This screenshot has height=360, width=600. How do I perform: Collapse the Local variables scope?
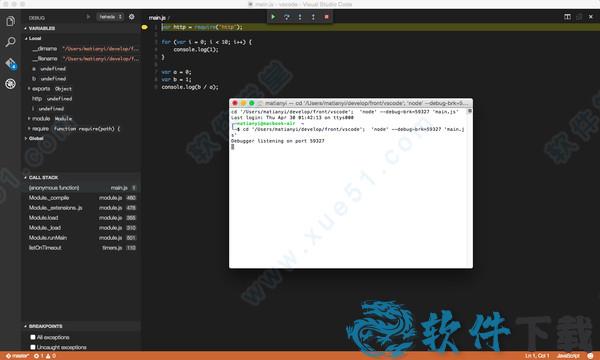tap(33, 38)
